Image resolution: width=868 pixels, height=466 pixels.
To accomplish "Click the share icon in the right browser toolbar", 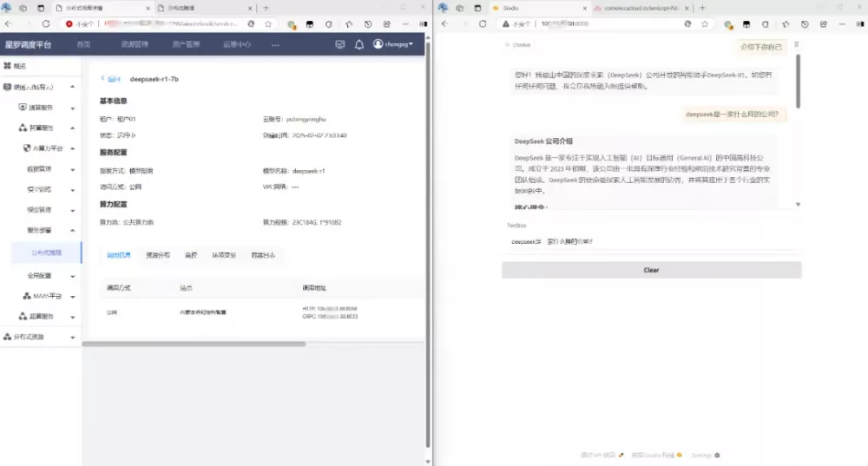I will coord(824,23).
